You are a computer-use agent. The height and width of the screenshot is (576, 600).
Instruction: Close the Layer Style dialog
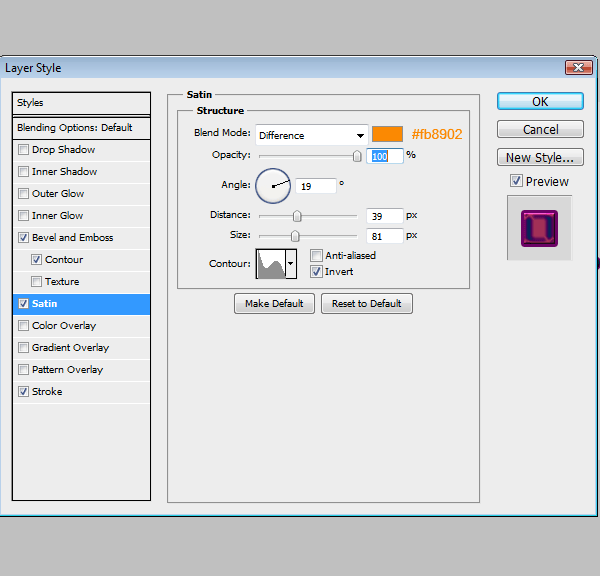pyautogui.click(x=579, y=68)
